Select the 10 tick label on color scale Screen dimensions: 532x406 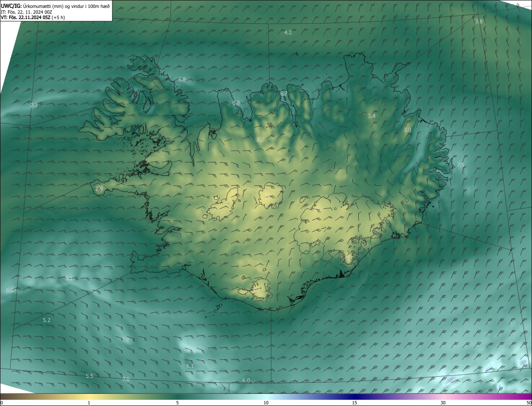266,403
